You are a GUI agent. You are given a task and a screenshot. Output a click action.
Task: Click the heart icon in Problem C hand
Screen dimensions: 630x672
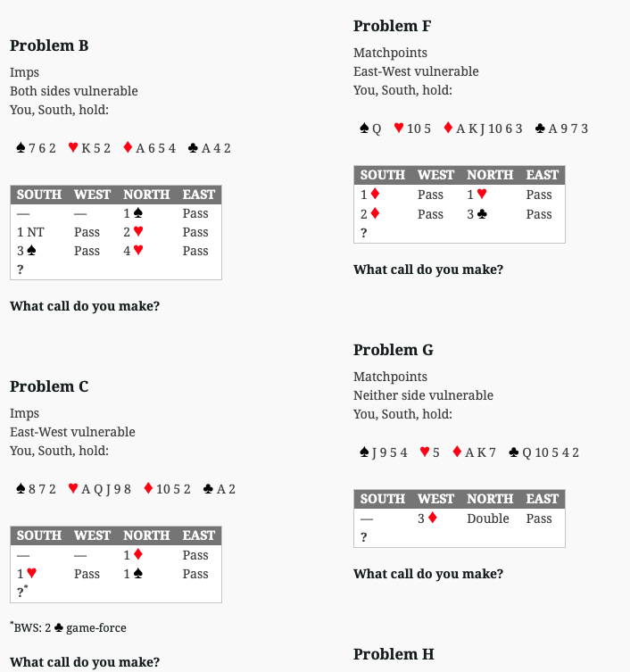(73, 488)
